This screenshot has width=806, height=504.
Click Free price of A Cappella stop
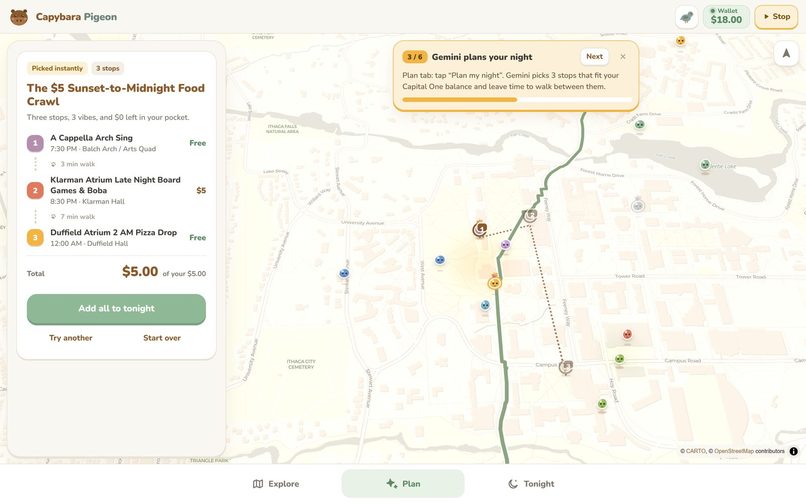[197, 143]
